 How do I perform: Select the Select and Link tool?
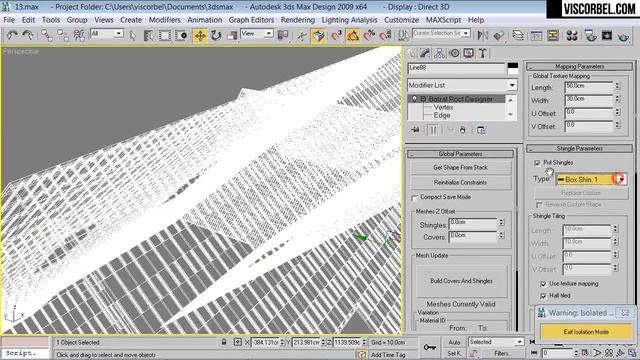click(47, 36)
